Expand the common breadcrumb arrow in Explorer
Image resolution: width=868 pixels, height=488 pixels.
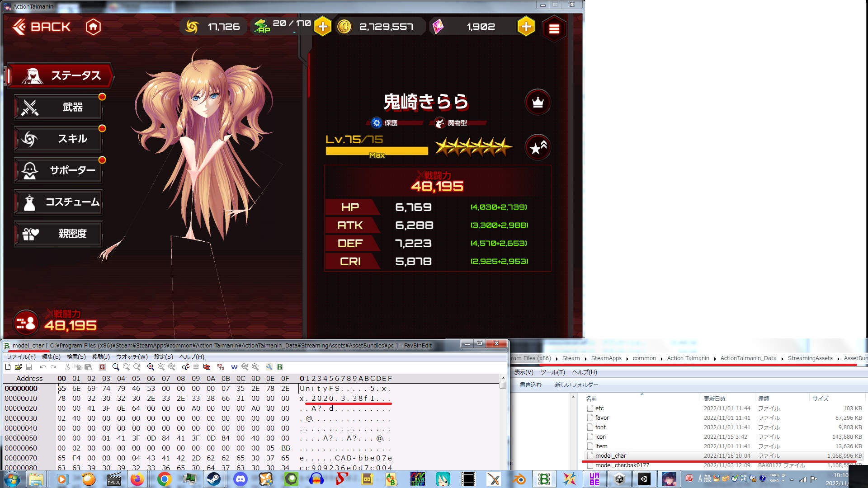(x=661, y=359)
